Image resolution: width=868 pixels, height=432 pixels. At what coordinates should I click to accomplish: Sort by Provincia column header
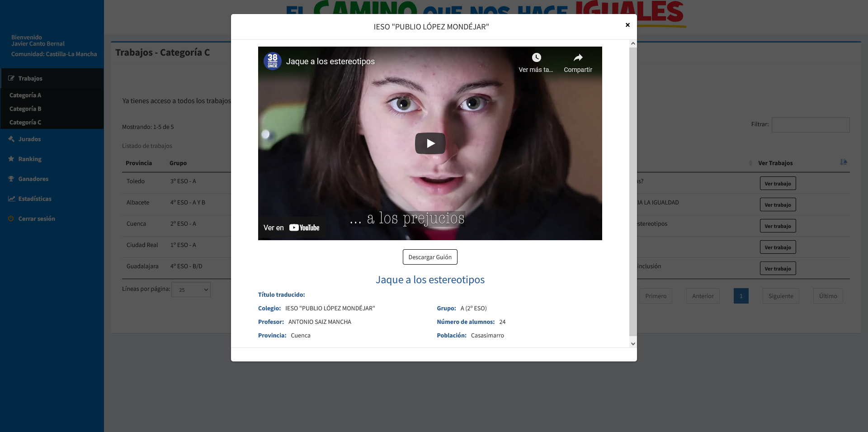(139, 163)
